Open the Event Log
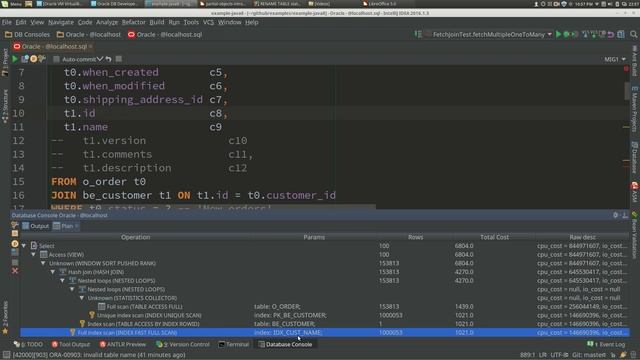This screenshot has height=360, width=640. [606, 344]
